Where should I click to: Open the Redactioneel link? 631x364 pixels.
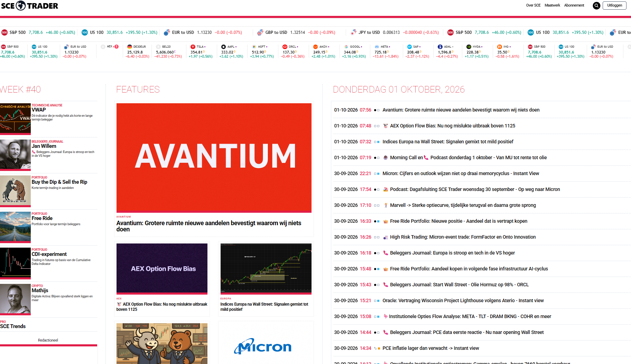[48, 340]
